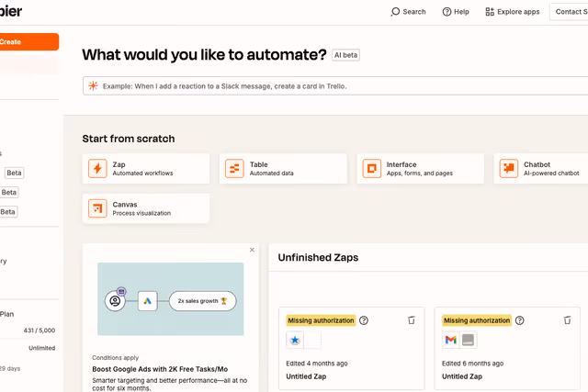Delete the Zap edited 4 months ago
Viewport: 588px width, 392px height.
(x=412, y=320)
